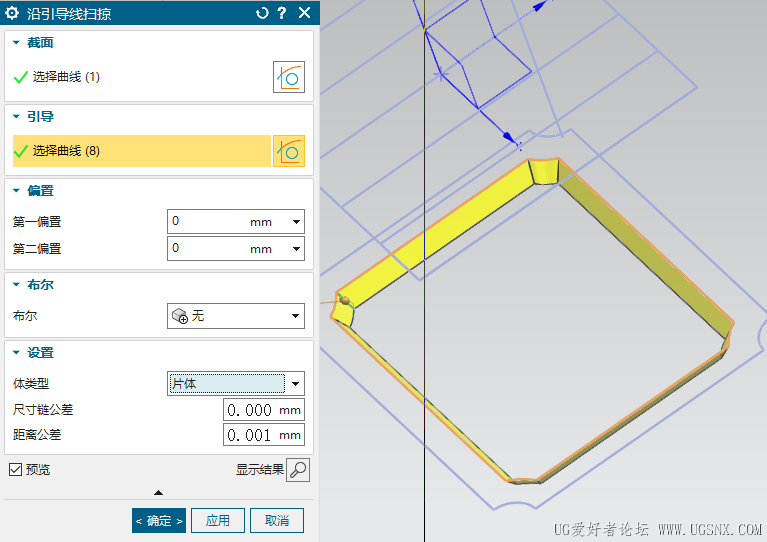This screenshot has height=542, width=767.
Task: Open the dialog settings gear icon
Action: click(x=12, y=13)
